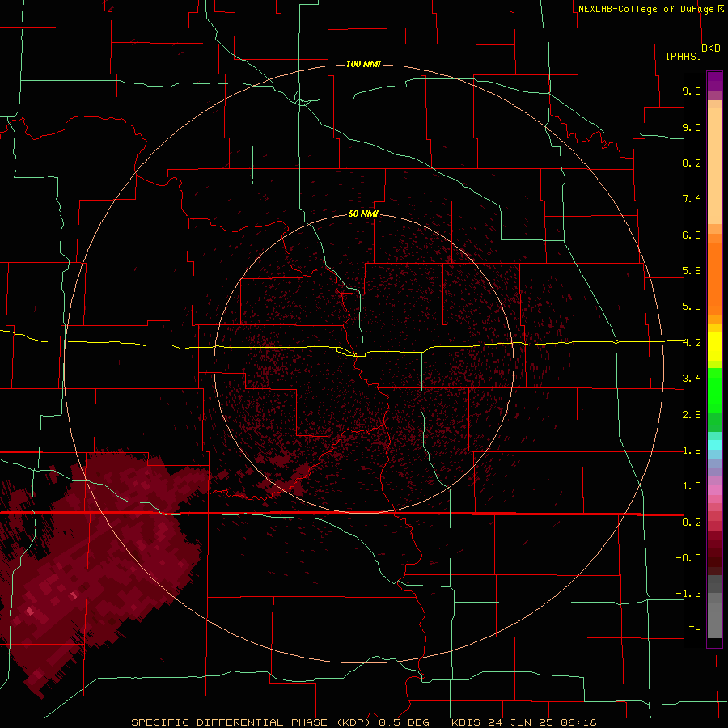Click the 5.8 value on the color scale

(x=692, y=271)
